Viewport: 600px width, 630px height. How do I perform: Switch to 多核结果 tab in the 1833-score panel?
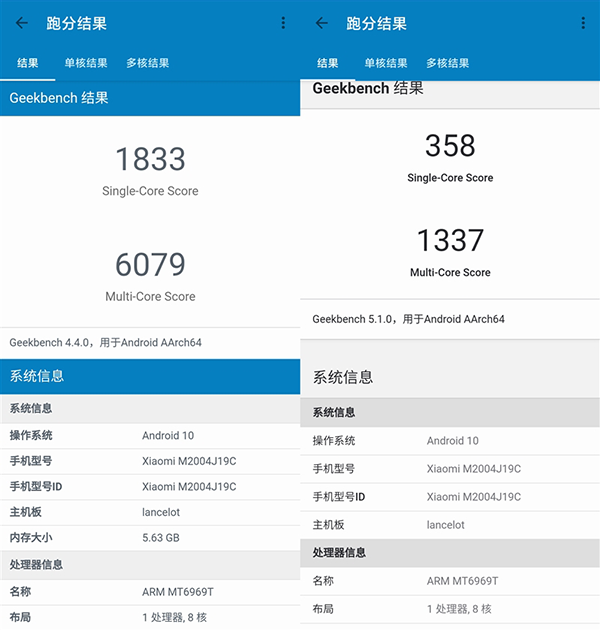pos(147,63)
